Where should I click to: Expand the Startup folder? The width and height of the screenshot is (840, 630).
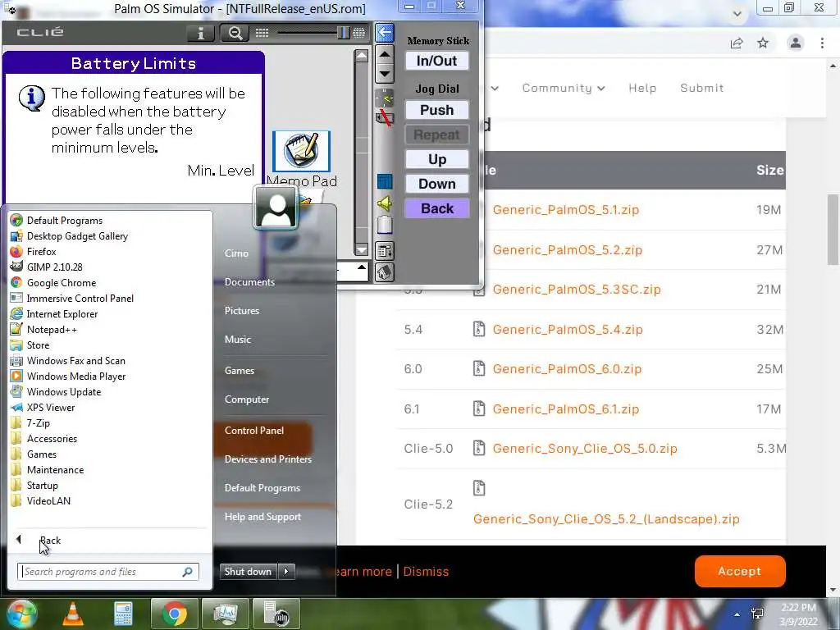43,485
